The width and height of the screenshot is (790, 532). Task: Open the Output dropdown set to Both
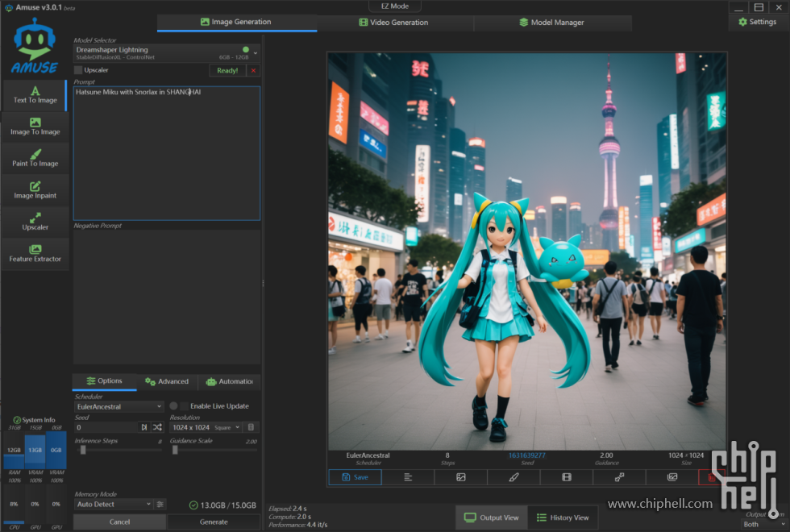pos(765,524)
